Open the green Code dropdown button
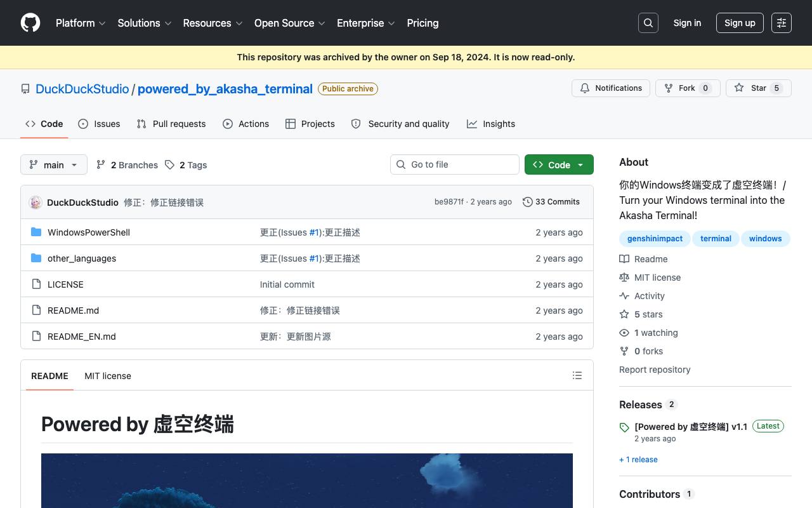Screen dimensions: 812x508 tap(559, 164)
